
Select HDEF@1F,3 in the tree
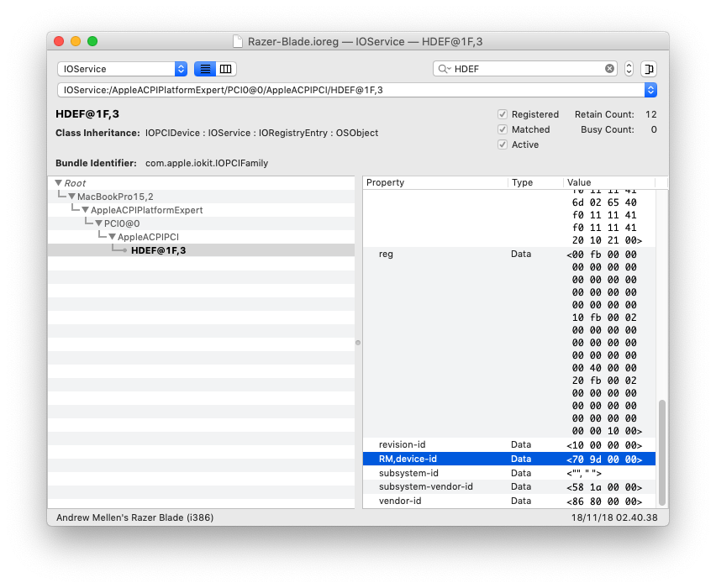coord(158,250)
